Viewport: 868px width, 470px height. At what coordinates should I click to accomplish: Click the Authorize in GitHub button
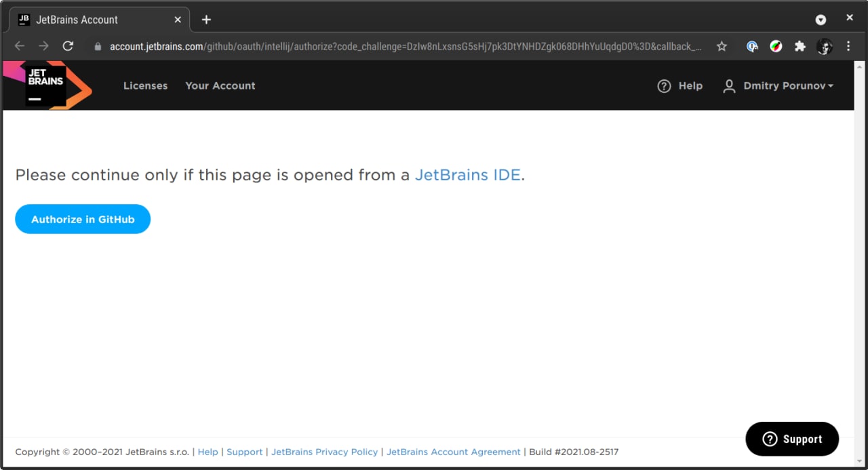point(83,219)
